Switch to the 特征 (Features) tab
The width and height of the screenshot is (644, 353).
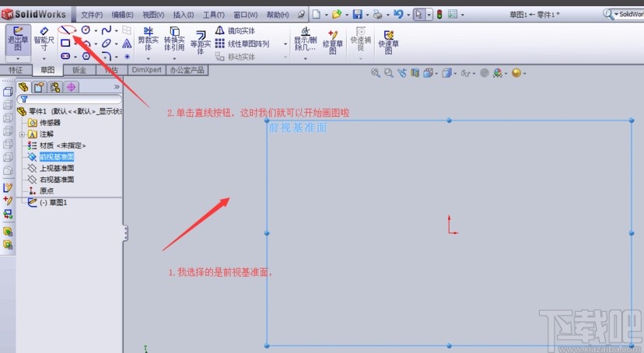pos(16,70)
